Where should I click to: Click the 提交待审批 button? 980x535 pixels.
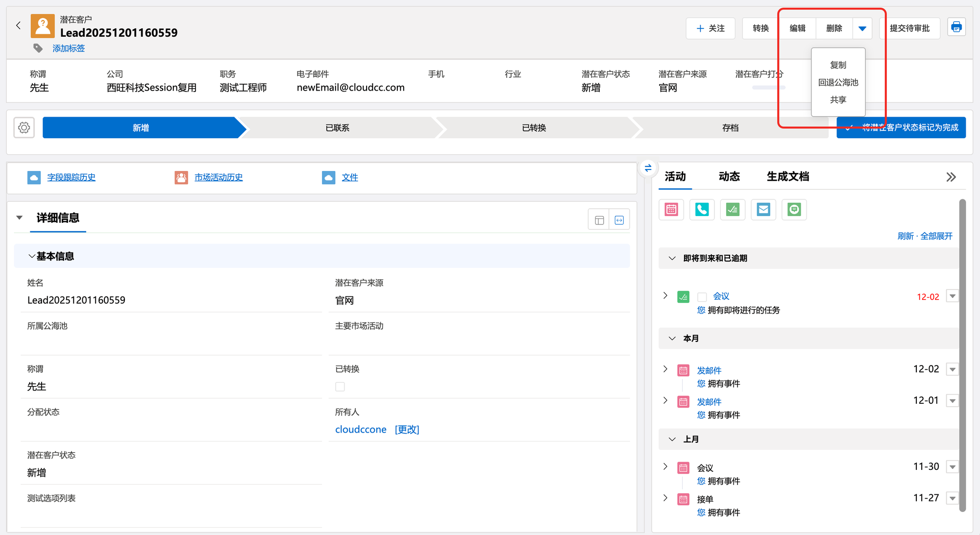[909, 28]
